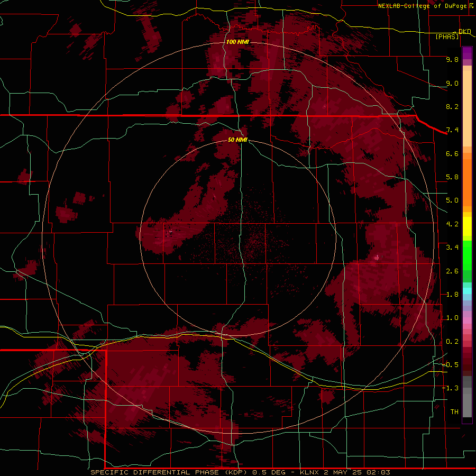Select the 4.2 scale value
The width and height of the screenshot is (476, 476).
click(452, 224)
